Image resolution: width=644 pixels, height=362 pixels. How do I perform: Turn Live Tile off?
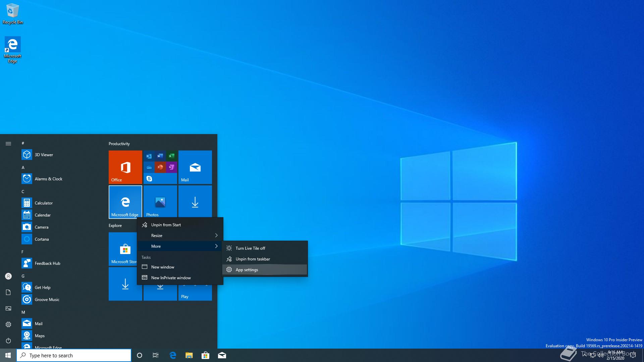[x=265, y=248]
